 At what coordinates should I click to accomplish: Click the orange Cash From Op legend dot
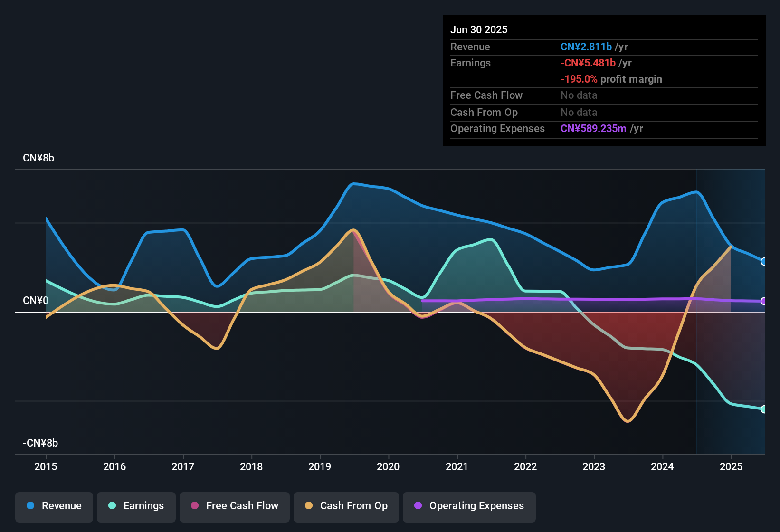click(x=309, y=506)
